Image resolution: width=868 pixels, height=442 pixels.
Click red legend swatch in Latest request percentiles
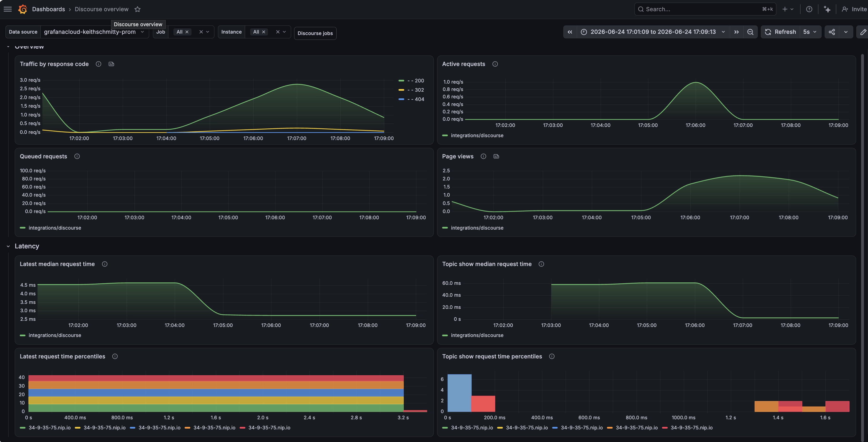point(242,428)
